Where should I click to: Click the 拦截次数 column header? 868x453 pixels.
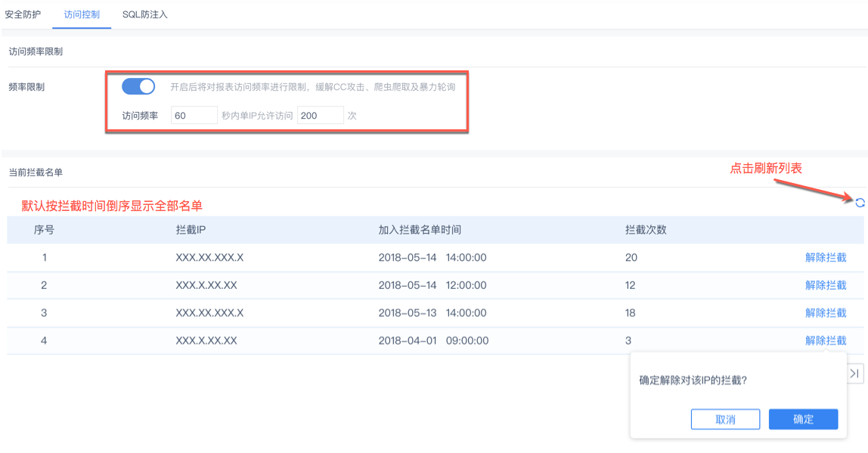pyautogui.click(x=646, y=230)
